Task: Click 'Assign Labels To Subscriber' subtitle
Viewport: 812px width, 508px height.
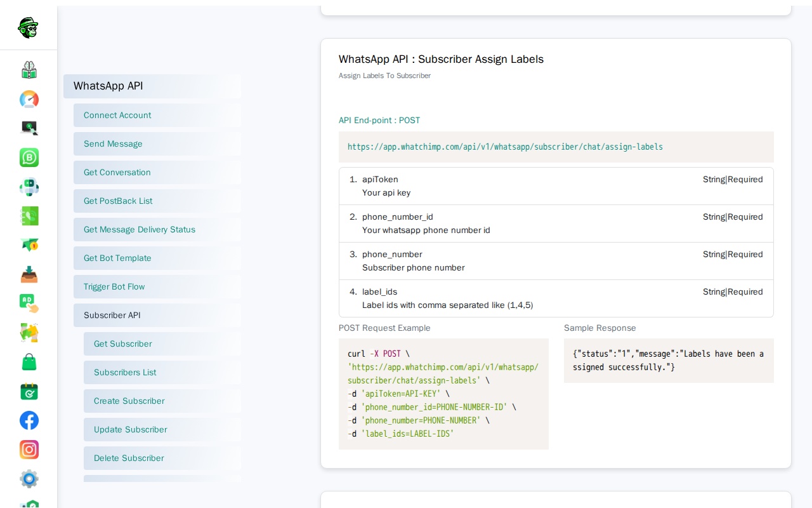Action: coord(384,76)
